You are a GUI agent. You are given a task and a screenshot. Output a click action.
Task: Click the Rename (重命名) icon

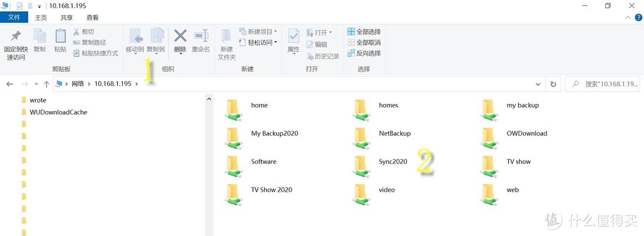201,36
